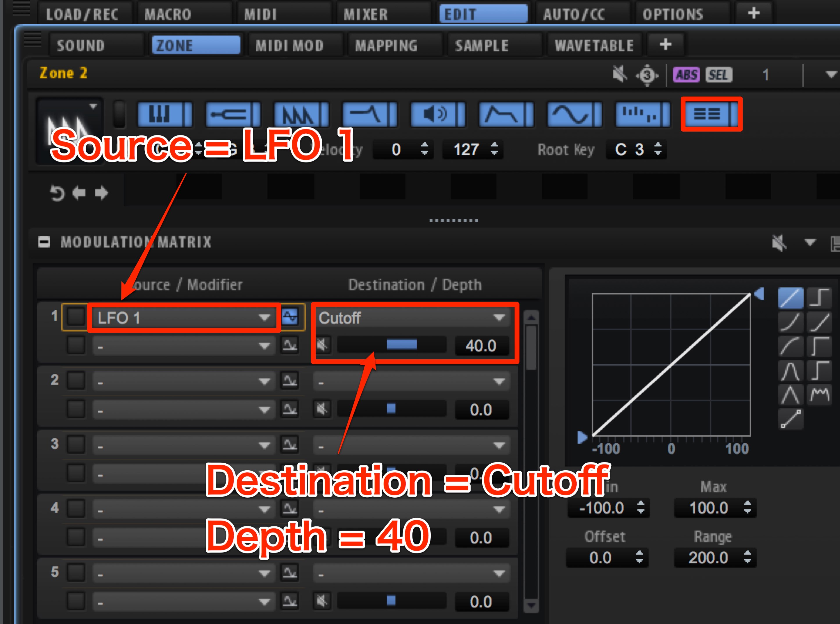
Task: Open row 2 source dropdown
Action: click(183, 381)
